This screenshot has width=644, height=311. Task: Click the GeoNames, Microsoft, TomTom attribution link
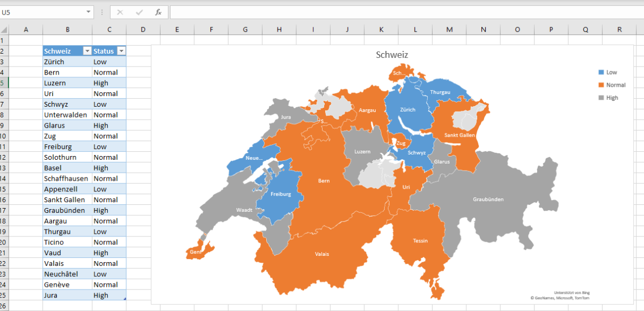pos(559,297)
